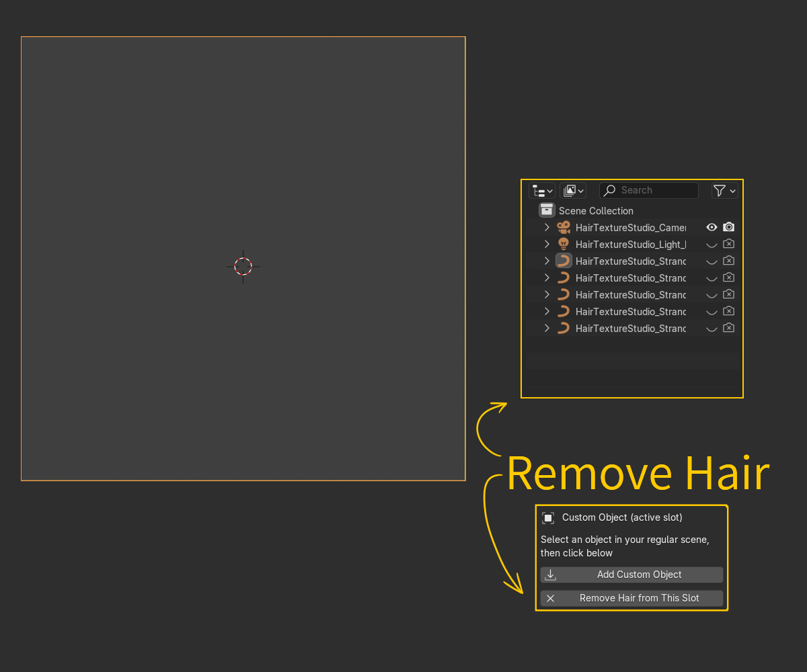Enable rendering for fourth HairTextureStudio_Strand
This screenshot has width=807, height=672.
tap(728, 311)
